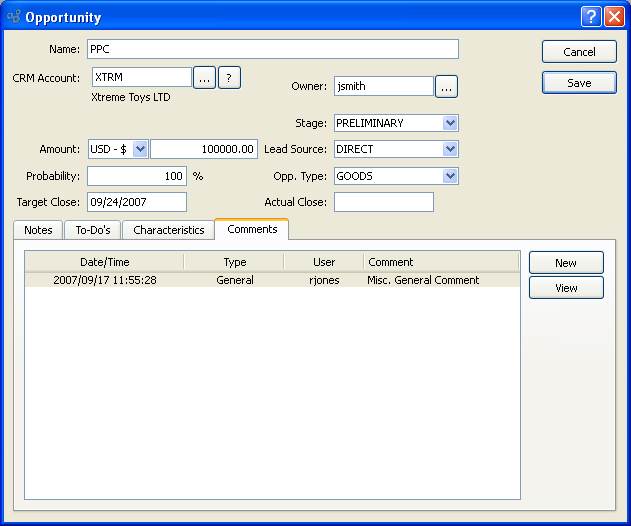631x526 pixels.
Task: Select the Characteristics tab
Action: [x=168, y=230]
